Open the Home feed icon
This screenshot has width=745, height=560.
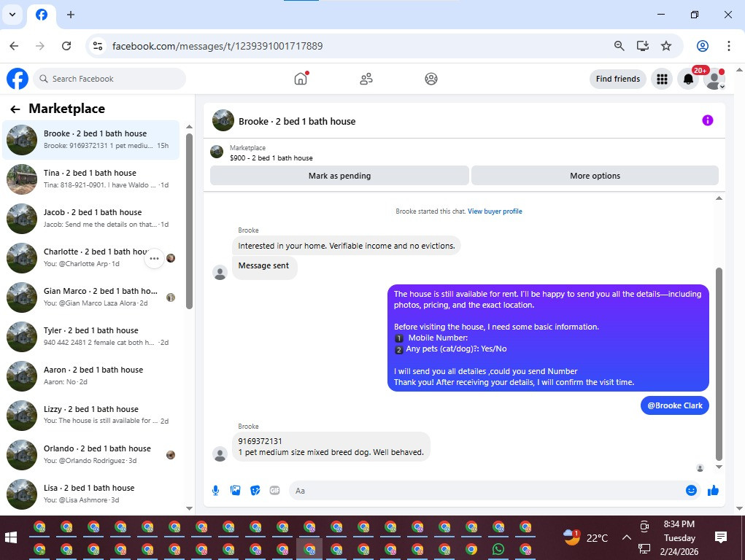(301, 78)
